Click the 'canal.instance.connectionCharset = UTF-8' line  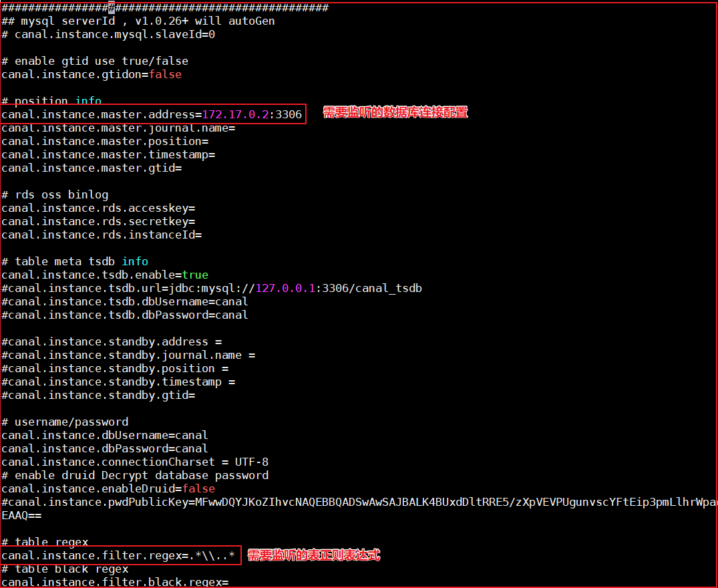[135, 462]
